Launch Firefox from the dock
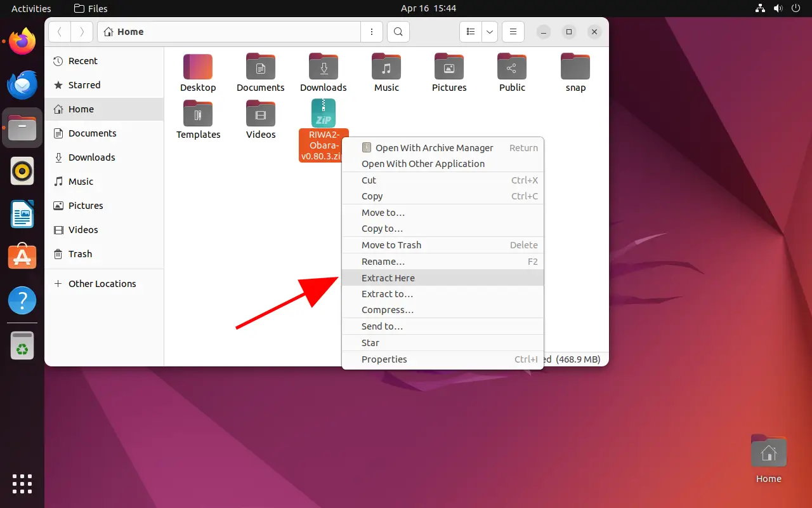Image resolution: width=812 pixels, height=508 pixels. tap(22, 43)
